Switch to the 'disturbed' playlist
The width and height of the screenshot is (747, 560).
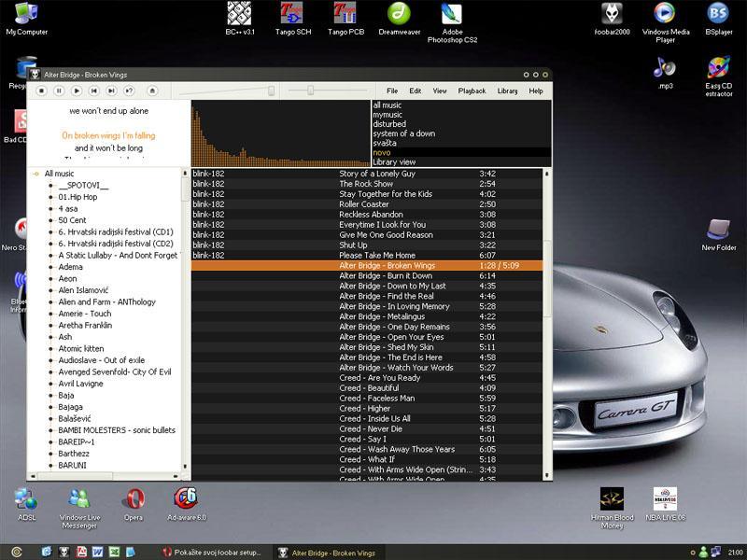[x=389, y=124]
